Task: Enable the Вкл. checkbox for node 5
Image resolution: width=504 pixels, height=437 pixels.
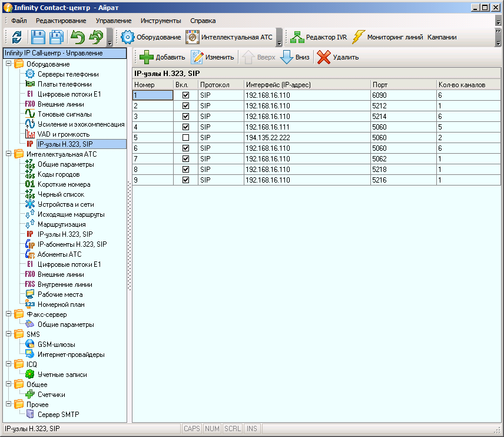Action: tap(186, 138)
